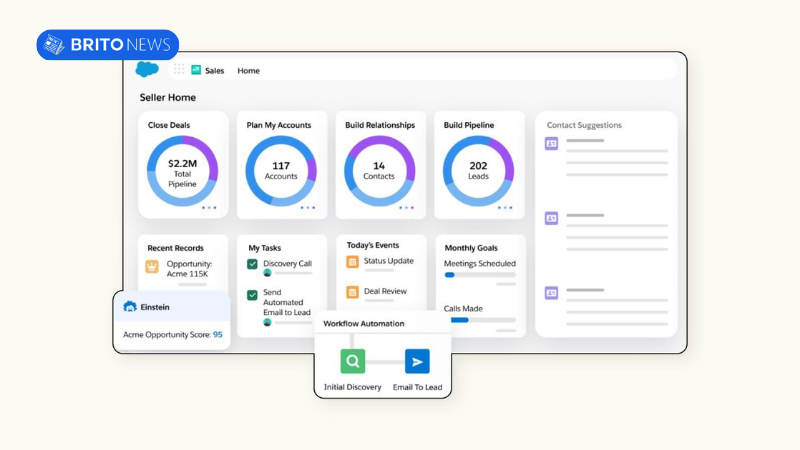Click the green Sales app icon
Image resolution: width=800 pixels, height=450 pixels.
[x=196, y=70]
